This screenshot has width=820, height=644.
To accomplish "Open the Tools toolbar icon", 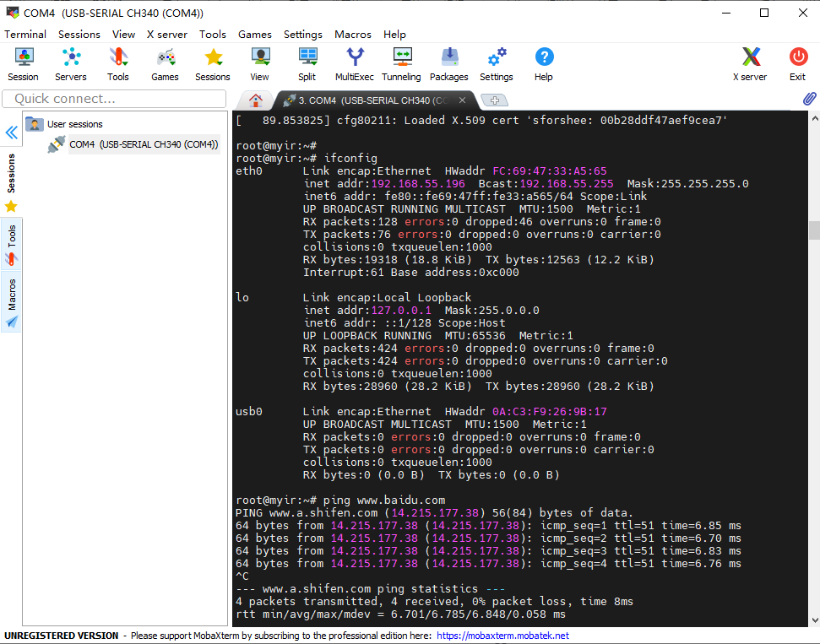I will [118, 64].
